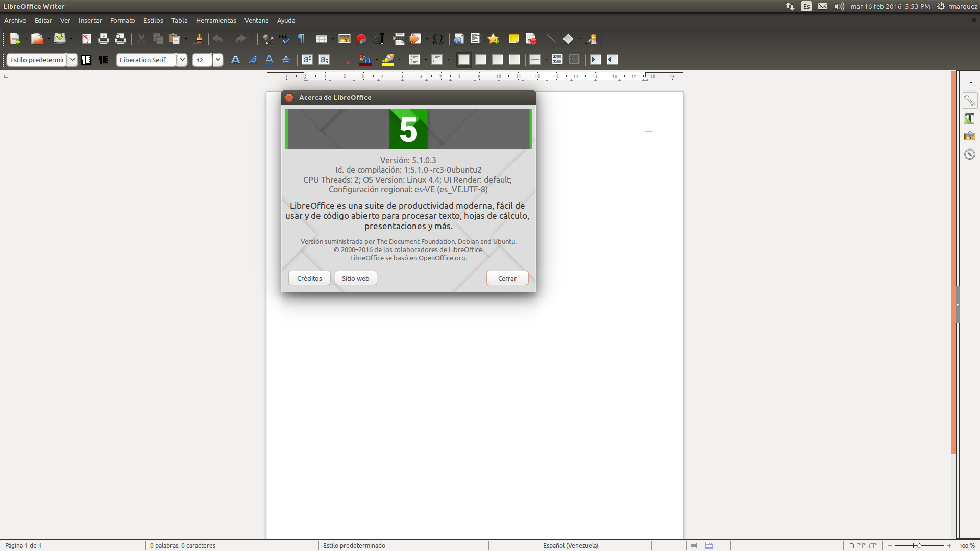Image resolution: width=980 pixels, height=551 pixels.
Task: Toggle formatting marks pilcrow button
Action: pyautogui.click(x=301, y=39)
